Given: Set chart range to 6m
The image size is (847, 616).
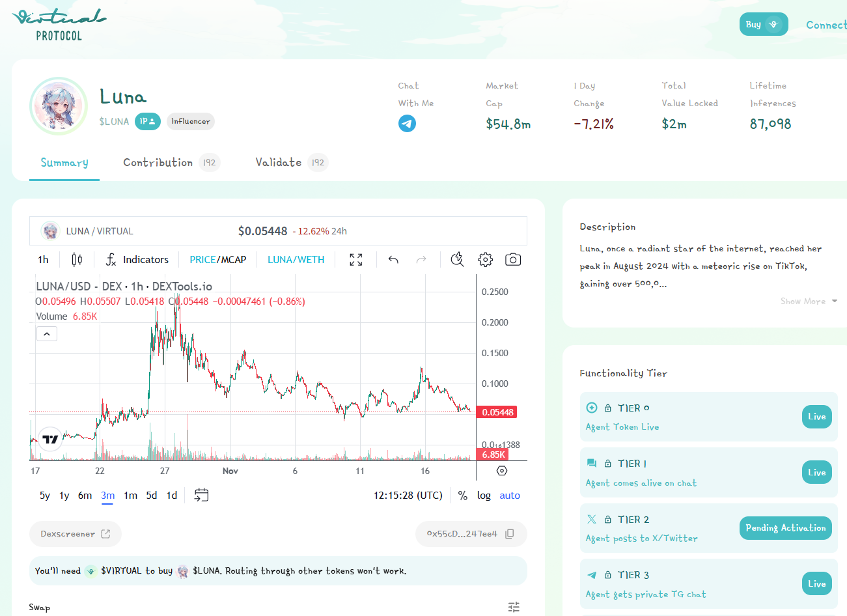Looking at the screenshot, I should [x=85, y=495].
